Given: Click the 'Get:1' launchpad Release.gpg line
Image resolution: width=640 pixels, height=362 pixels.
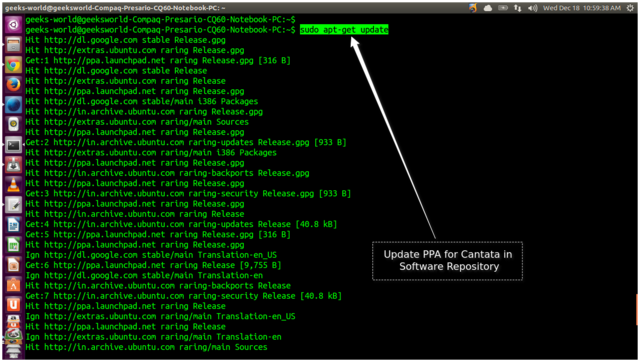Looking at the screenshot, I should 158,60.
